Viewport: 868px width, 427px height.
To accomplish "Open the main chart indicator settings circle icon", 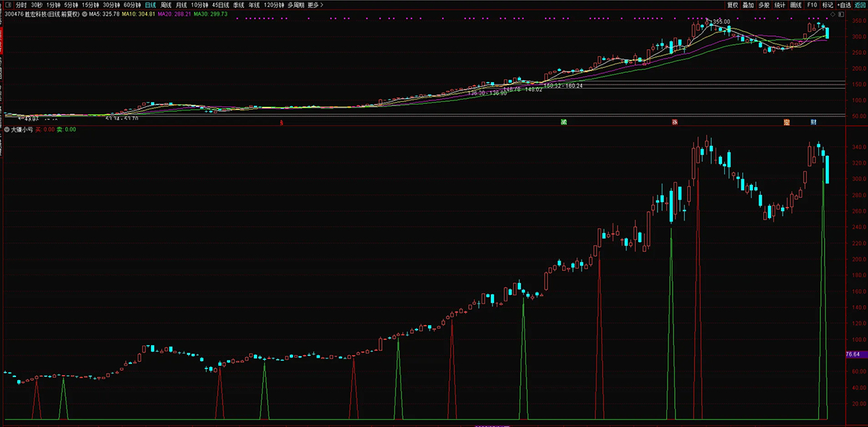I will coord(84,14).
